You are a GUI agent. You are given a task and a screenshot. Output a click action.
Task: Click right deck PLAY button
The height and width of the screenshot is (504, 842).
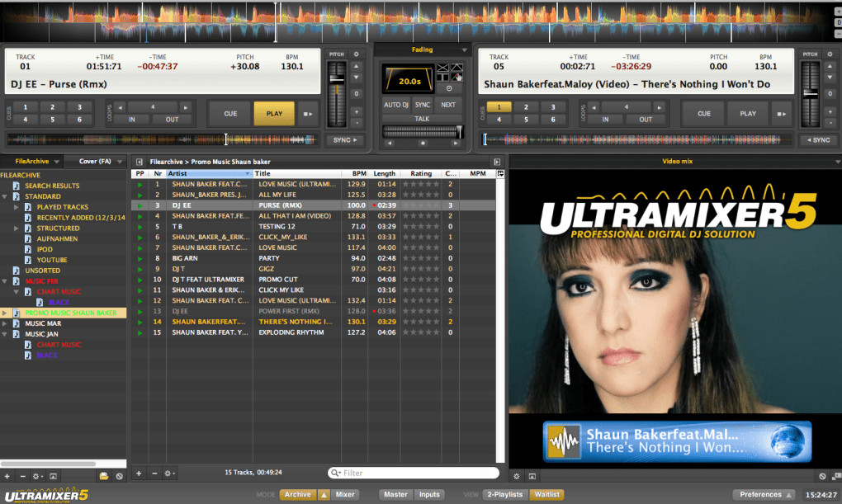(748, 114)
